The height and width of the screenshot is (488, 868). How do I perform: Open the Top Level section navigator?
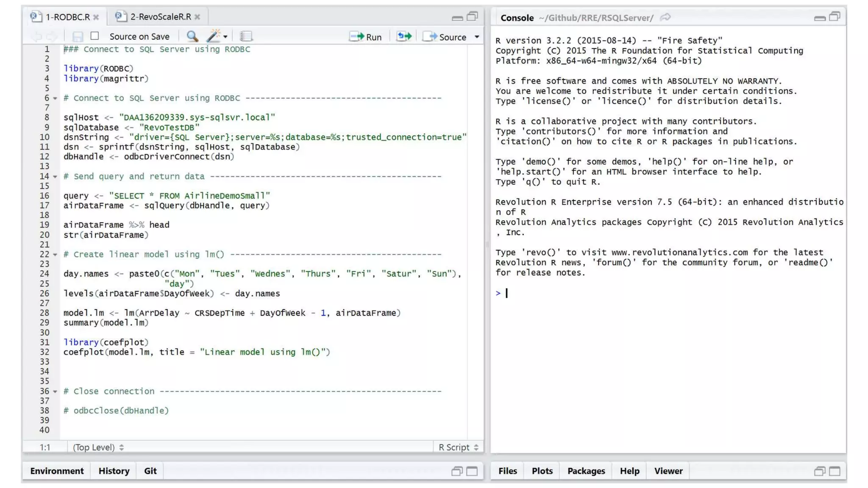click(x=98, y=447)
